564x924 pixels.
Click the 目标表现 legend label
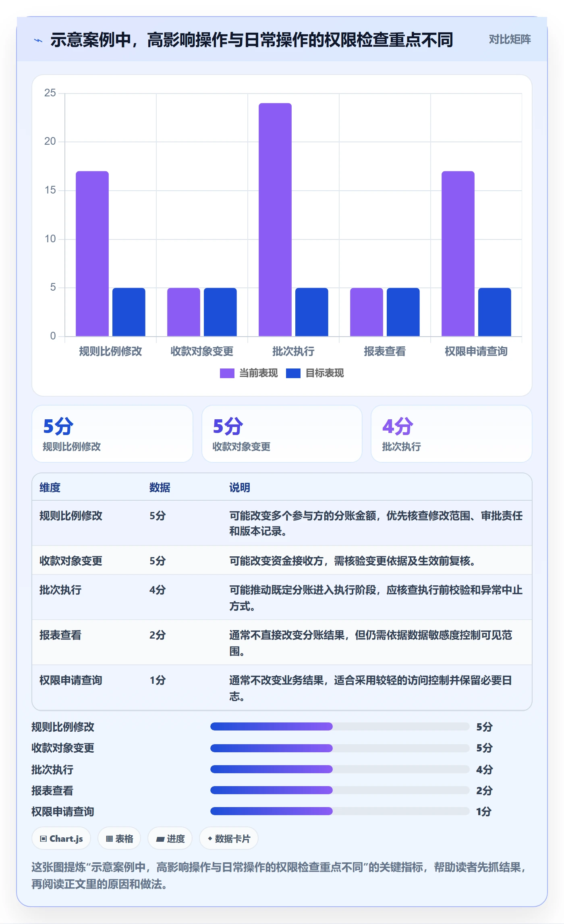324,373
